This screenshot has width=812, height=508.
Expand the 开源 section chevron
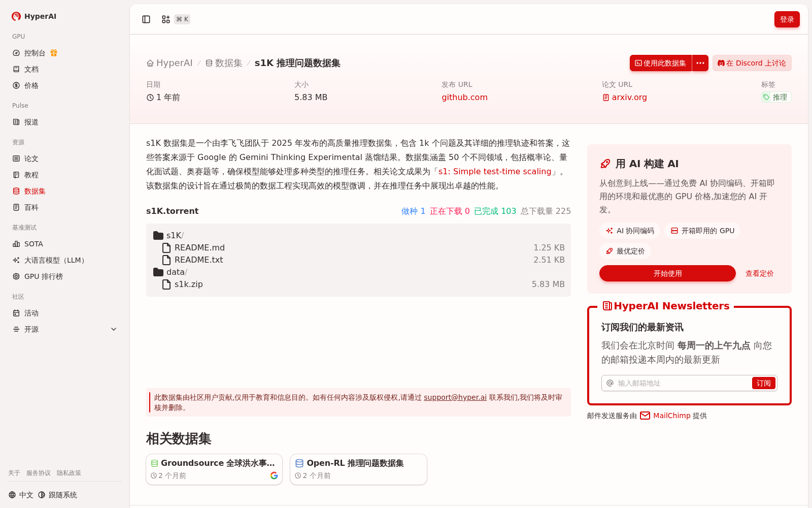click(114, 329)
